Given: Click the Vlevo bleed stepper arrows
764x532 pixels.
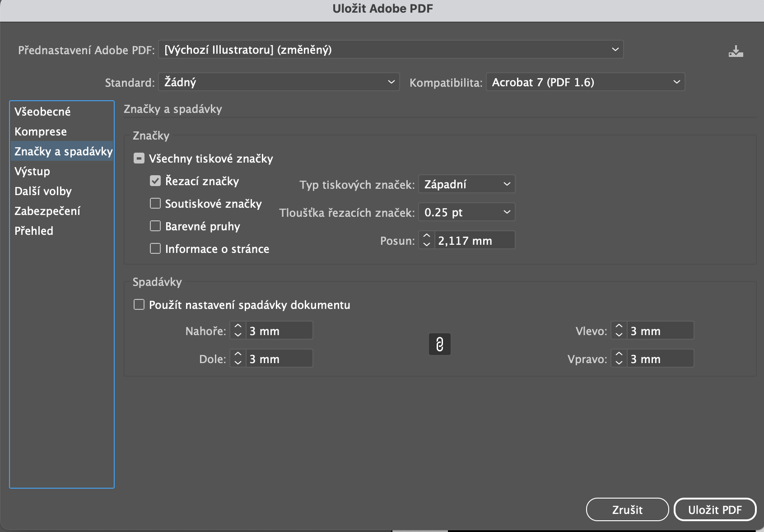Looking at the screenshot, I should click(619, 331).
